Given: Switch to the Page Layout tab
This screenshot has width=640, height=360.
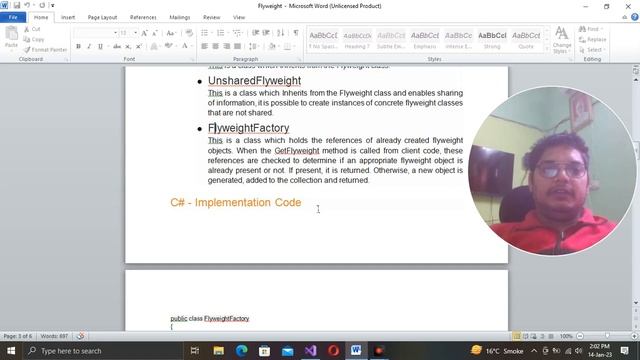Looking at the screenshot, I should pos(102,18).
